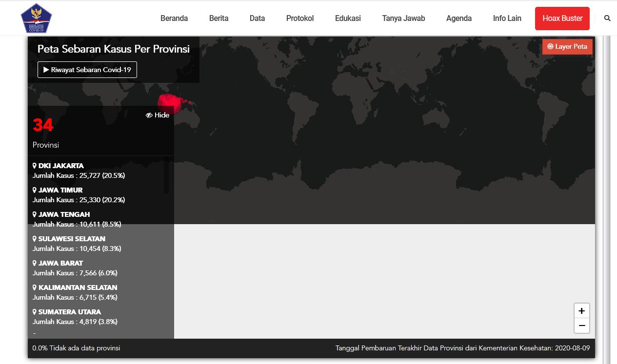Zoom in the map with plus
617x364 pixels.
(581, 311)
